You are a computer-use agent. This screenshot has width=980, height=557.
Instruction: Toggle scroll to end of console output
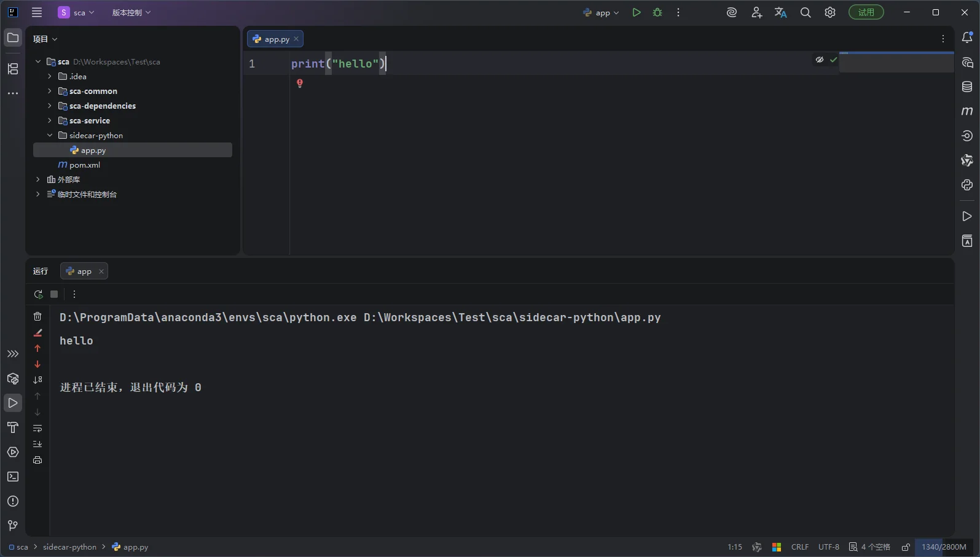(x=37, y=444)
